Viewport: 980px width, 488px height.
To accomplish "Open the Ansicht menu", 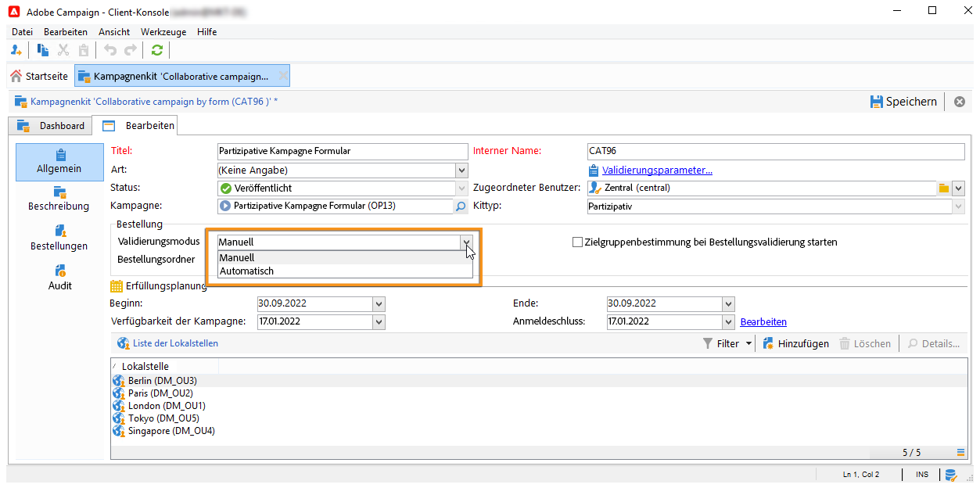I will (x=114, y=32).
